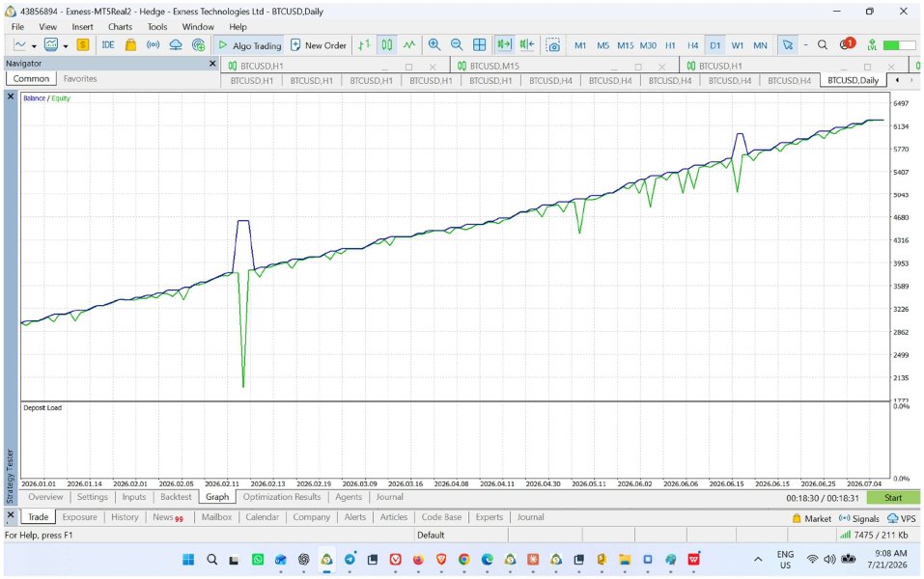The width and height of the screenshot is (924, 579).
Task: Open Windows Start menu
Action: pyautogui.click(x=188, y=560)
